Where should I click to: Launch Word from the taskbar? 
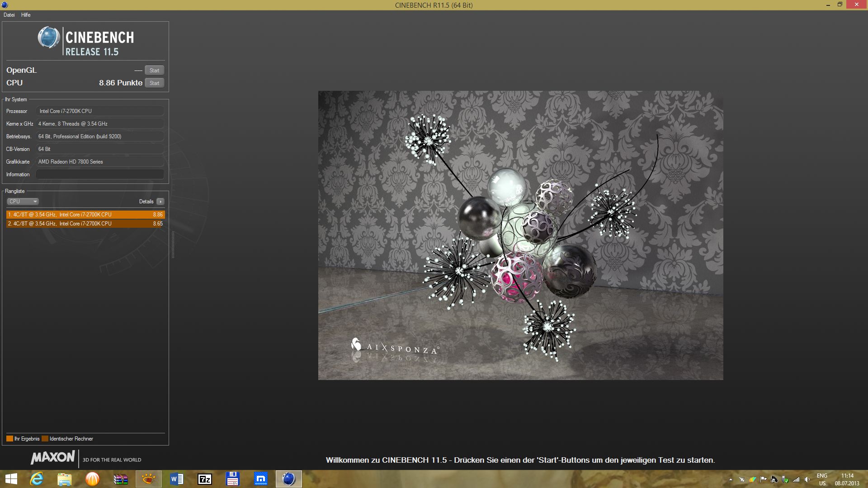point(177,479)
